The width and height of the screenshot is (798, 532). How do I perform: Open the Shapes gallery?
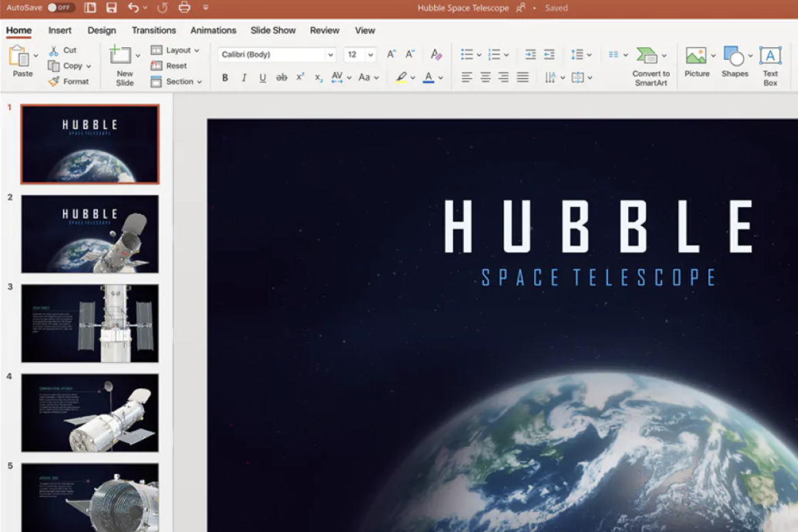point(734,62)
